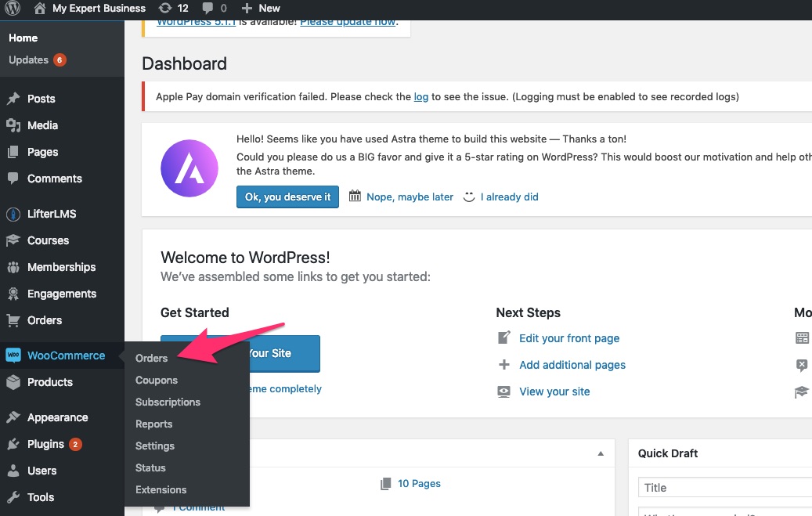Click the Updates count badge showing 6

60,60
